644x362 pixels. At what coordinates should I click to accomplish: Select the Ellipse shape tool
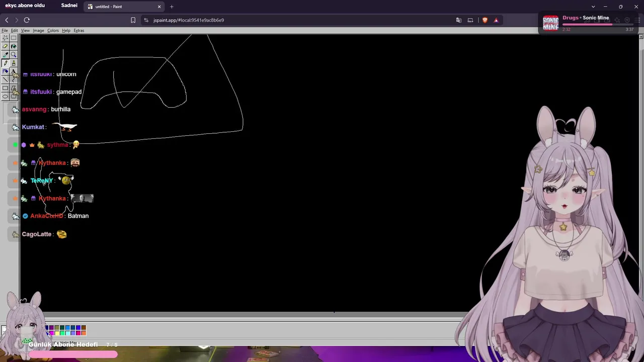(x=5, y=96)
